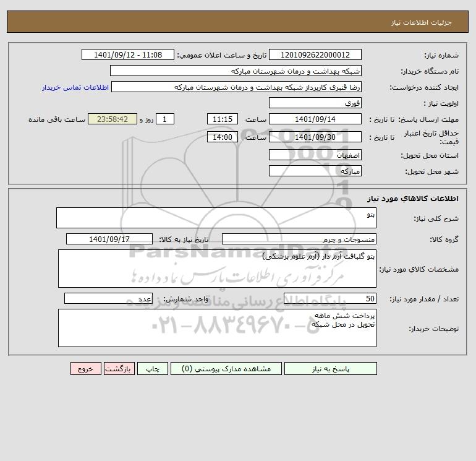Click goods group field منسوجات و چرم

click(299, 239)
